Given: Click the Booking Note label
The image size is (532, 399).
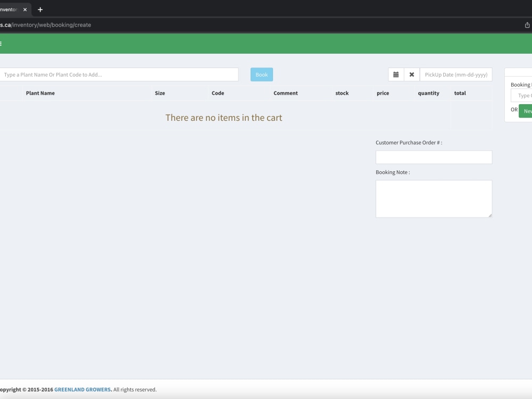Looking at the screenshot, I should (393, 172).
